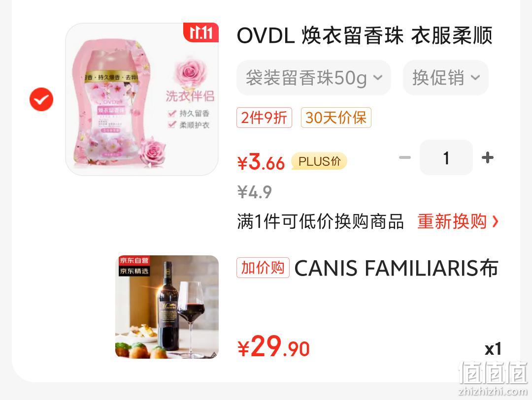
Task: Tap the 2件9折 discount tag
Action: [265, 118]
